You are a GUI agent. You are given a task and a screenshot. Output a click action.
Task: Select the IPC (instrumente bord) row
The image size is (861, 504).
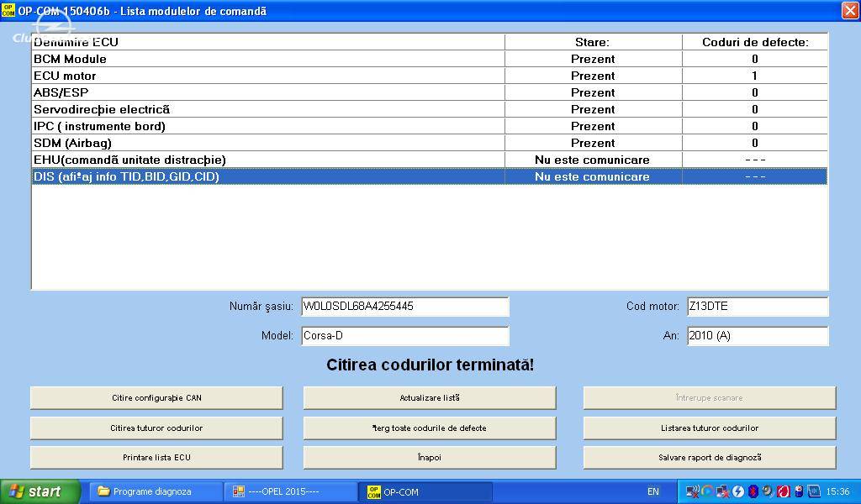430,126
